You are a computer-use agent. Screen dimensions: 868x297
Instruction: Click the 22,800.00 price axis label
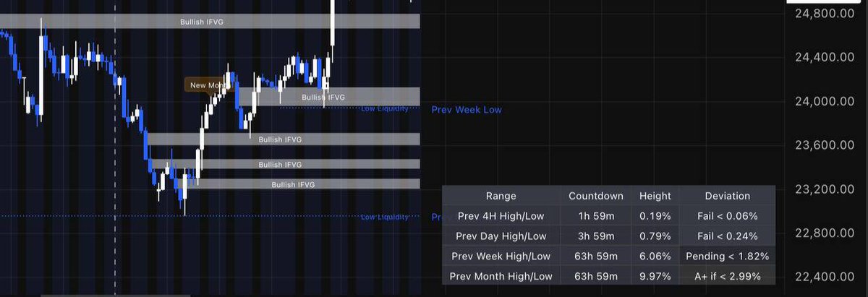(x=825, y=233)
